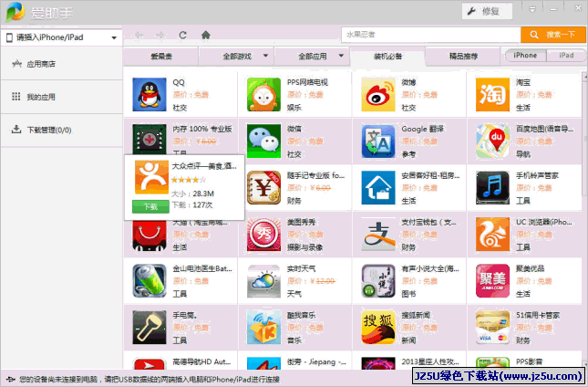Screen dimensions: 588x387
Task: Open the PPS网络电视 app icon
Action: point(263,95)
